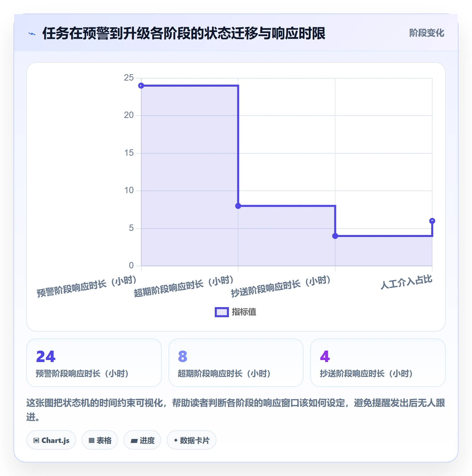The width and height of the screenshot is (472, 476).
Task: Click the x-axis label 抄送阶段响应时长（小时）
Action: (281, 287)
